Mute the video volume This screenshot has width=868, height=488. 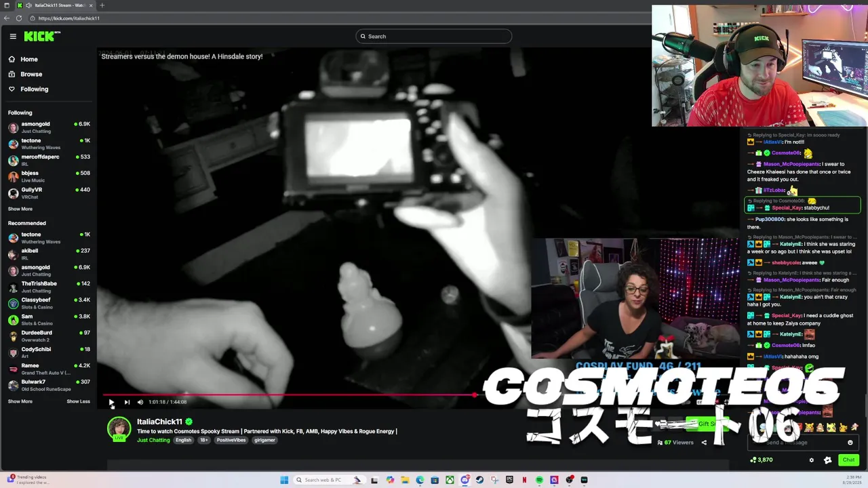click(x=140, y=402)
